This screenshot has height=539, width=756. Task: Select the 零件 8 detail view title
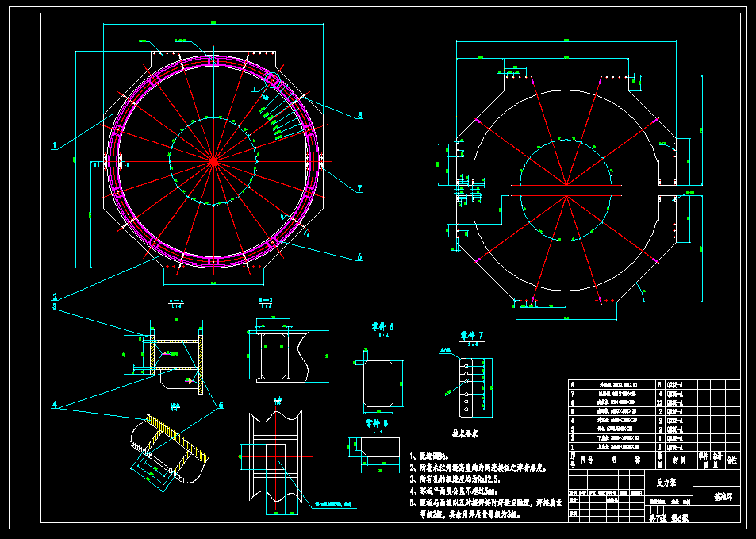378,424
